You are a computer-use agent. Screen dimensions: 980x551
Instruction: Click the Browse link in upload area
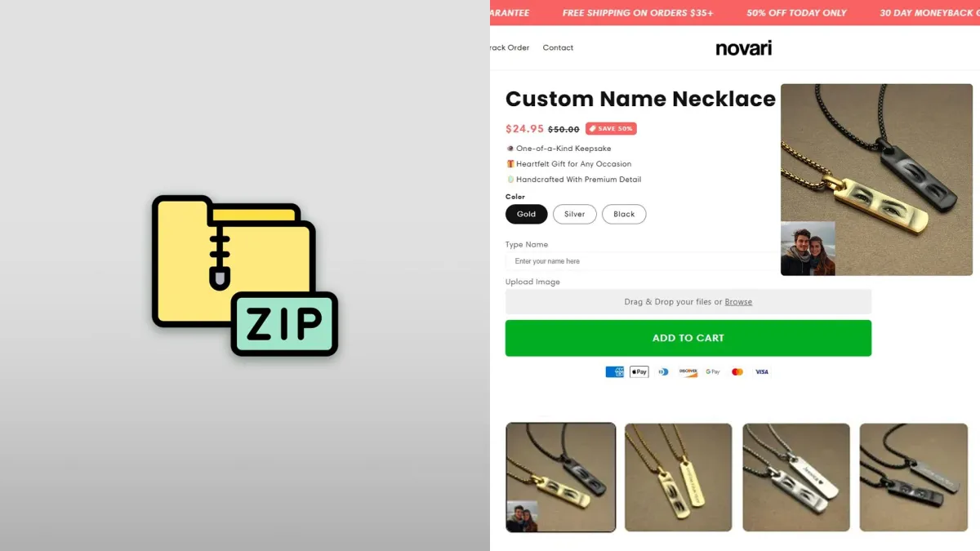(738, 302)
